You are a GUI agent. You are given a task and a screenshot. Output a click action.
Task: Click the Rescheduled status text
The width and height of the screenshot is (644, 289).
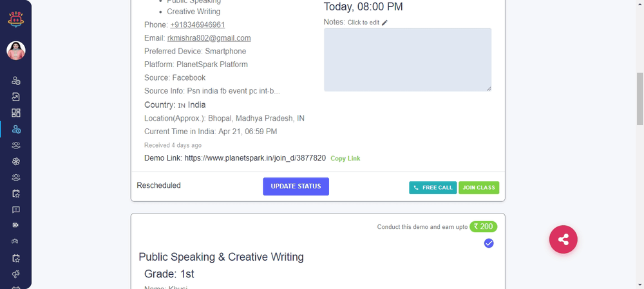click(x=158, y=185)
